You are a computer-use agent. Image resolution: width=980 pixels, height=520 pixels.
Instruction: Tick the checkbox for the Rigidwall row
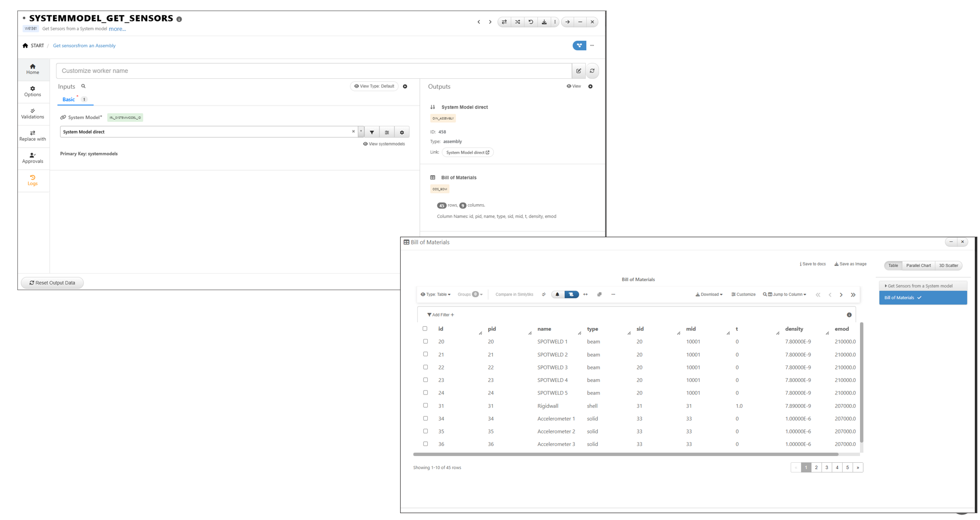(x=425, y=406)
